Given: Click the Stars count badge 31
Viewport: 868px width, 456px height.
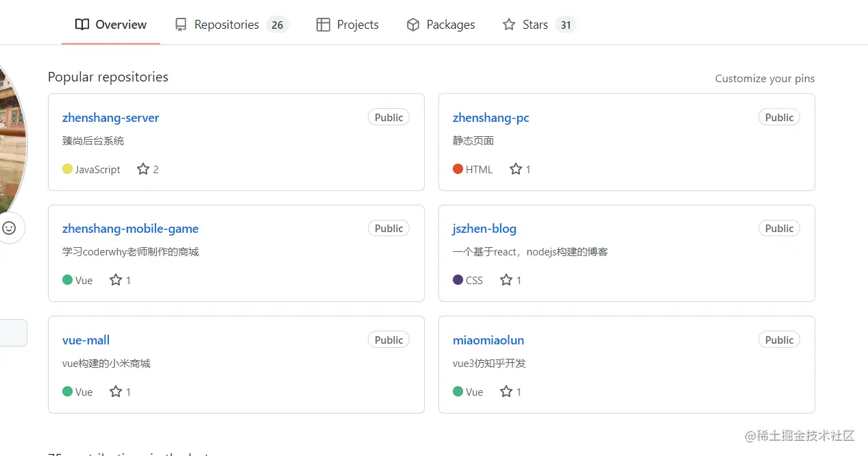Looking at the screenshot, I should pyautogui.click(x=565, y=25).
